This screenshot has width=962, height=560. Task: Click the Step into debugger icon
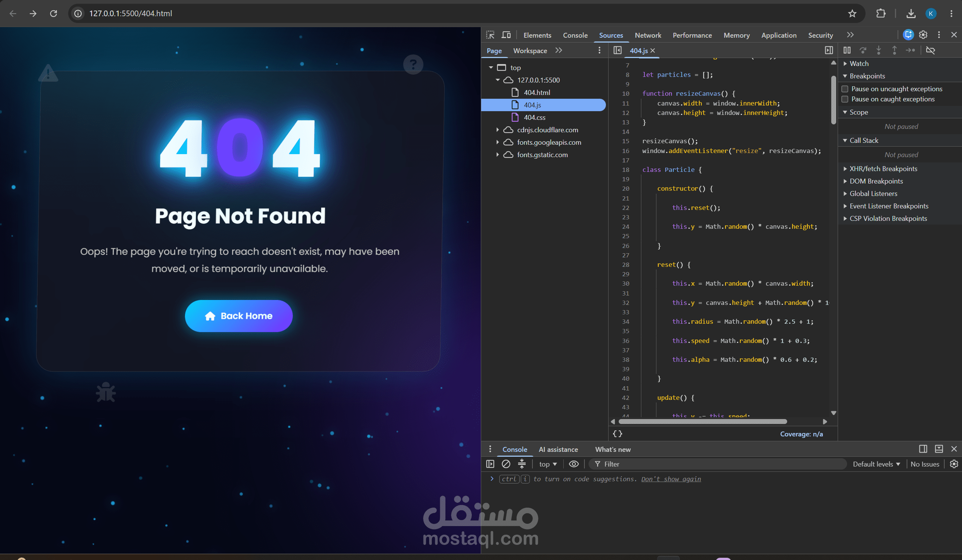[878, 50]
